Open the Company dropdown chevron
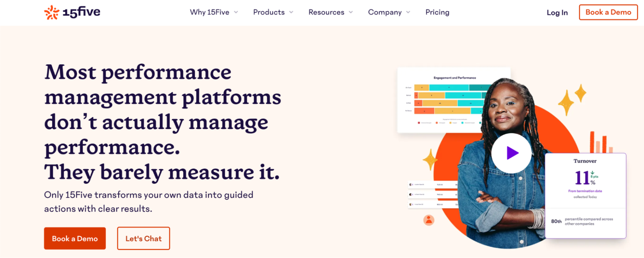The image size is (644, 258). click(408, 12)
